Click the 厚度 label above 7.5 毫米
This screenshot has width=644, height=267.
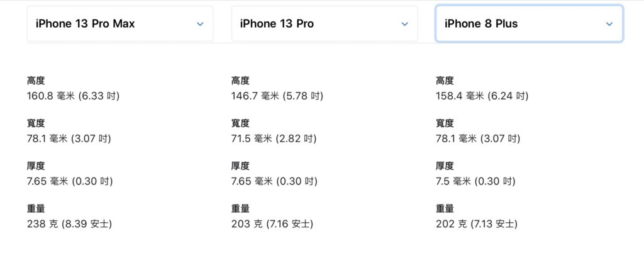[x=445, y=166]
